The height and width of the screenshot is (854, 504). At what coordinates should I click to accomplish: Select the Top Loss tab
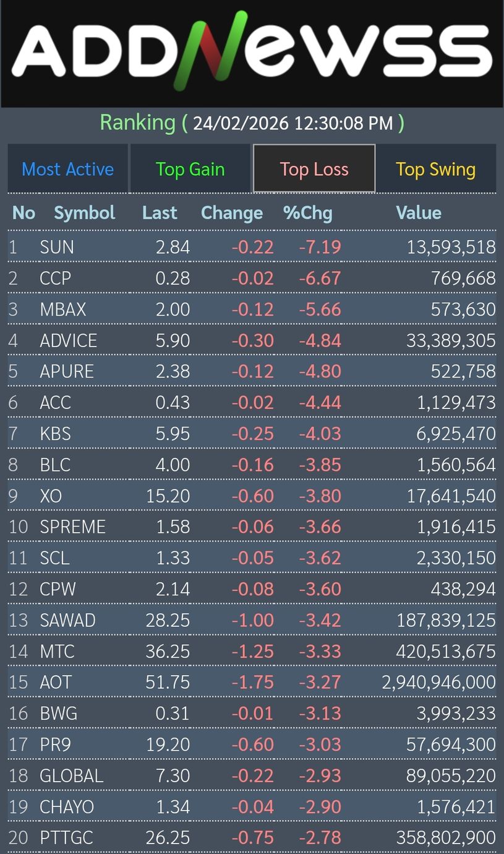coord(314,169)
